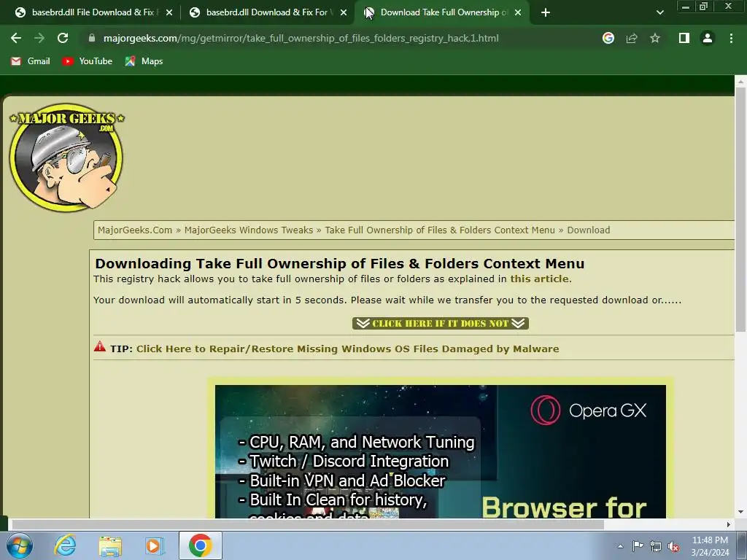Image resolution: width=747 pixels, height=560 pixels.
Task: Click the muted volume tray icon
Action: click(x=673, y=546)
